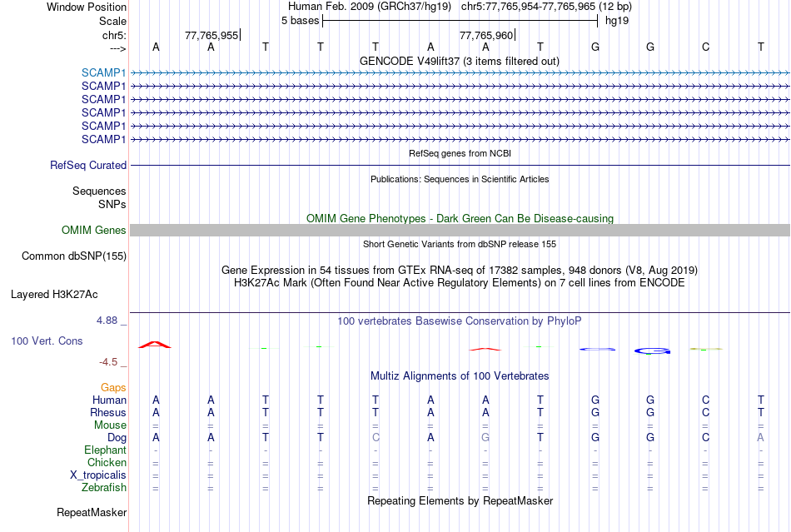The image size is (791, 532).
Task: Click the large blue G PhyloP logo
Action: (x=652, y=351)
